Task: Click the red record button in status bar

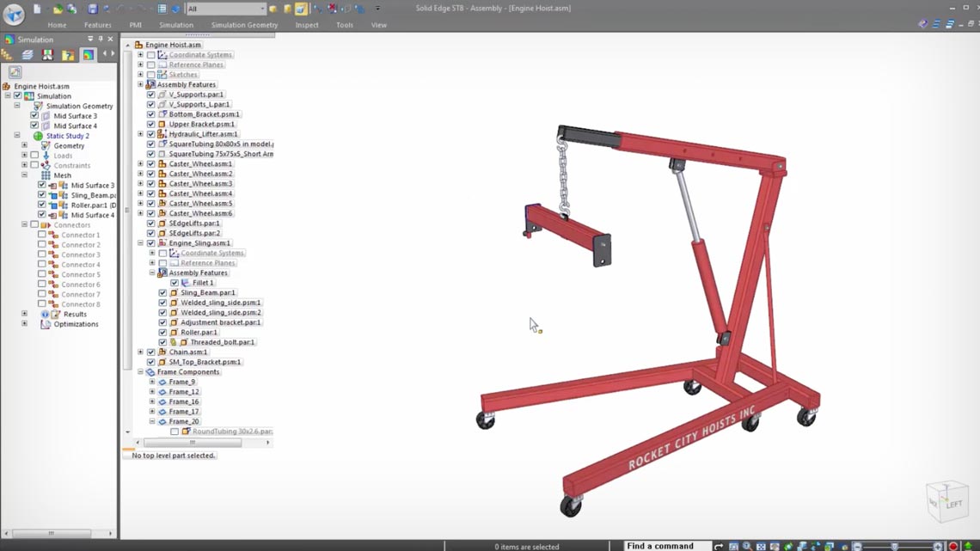Action: 952,546
